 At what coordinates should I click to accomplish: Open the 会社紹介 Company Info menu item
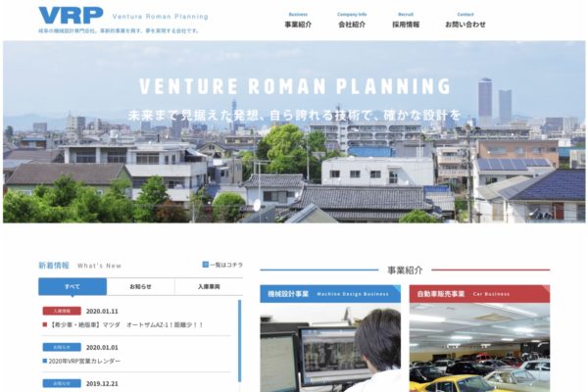coord(352,21)
